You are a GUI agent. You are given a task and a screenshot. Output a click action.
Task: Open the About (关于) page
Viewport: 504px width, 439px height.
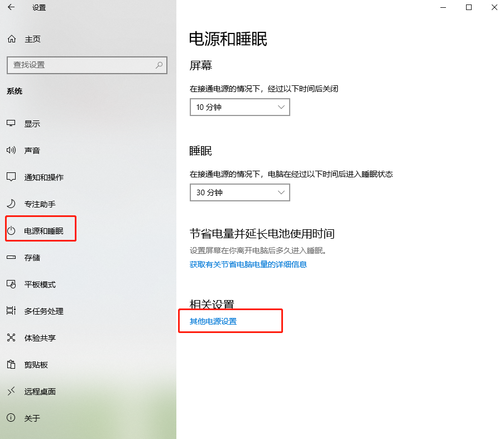tap(32, 418)
